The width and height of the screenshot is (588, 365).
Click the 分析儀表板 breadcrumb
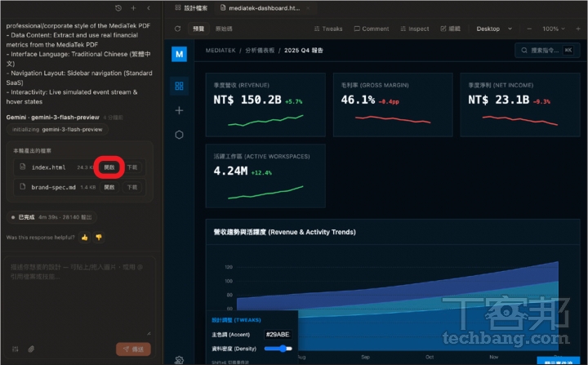coord(260,51)
